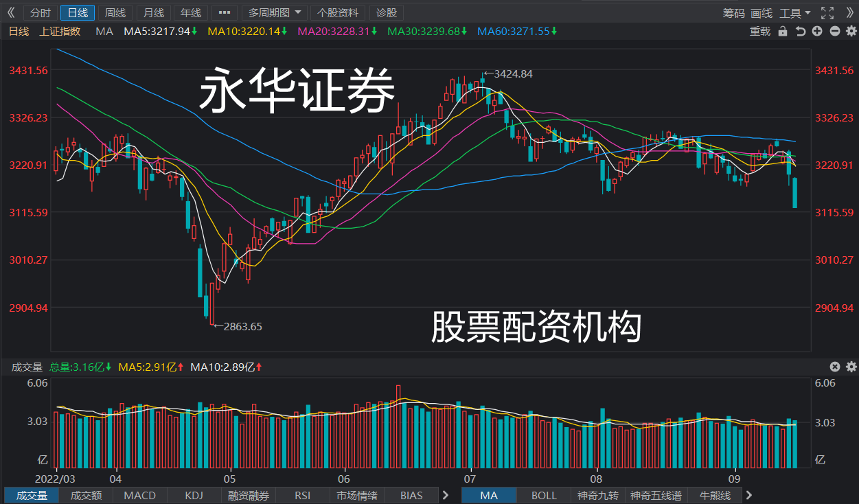Image resolution: width=859 pixels, height=504 pixels.
Task: Activate 画线 drawing tools
Action: coord(761,13)
